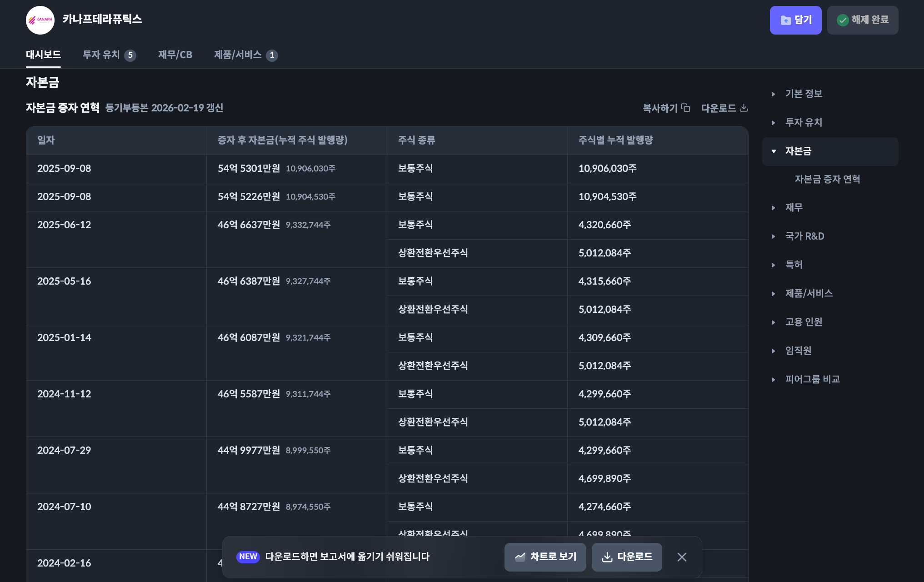Toggle the green check 해제 완료 button
This screenshot has width=924, height=582.
862,20
